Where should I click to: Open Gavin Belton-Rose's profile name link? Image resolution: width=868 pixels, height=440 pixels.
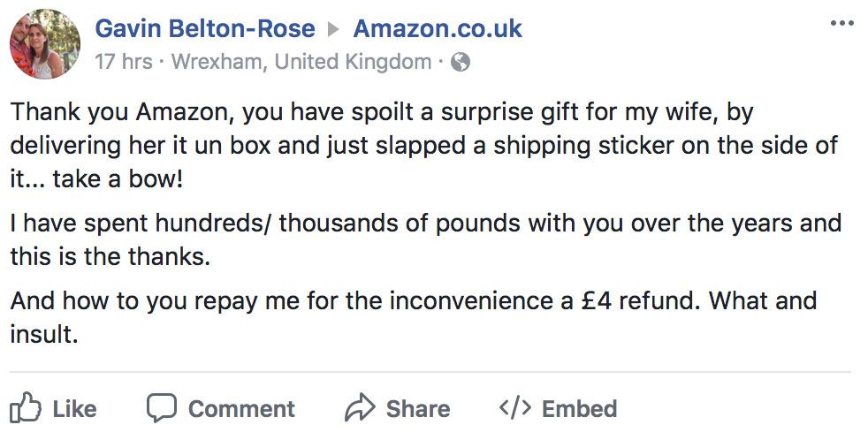click(204, 28)
